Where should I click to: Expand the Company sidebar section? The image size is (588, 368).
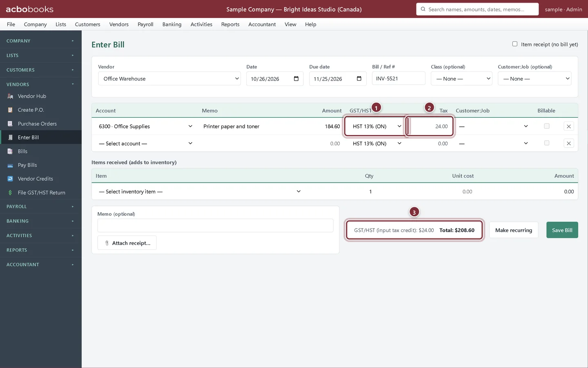[41, 41]
